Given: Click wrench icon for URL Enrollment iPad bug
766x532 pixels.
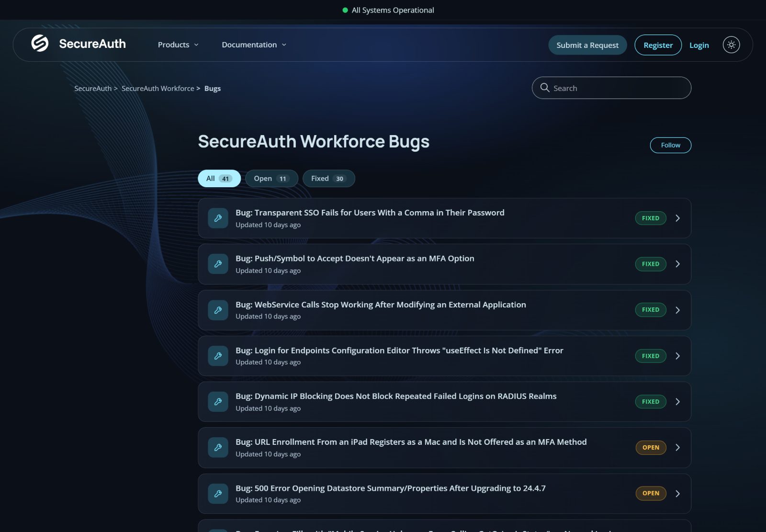Looking at the screenshot, I should coord(218,447).
